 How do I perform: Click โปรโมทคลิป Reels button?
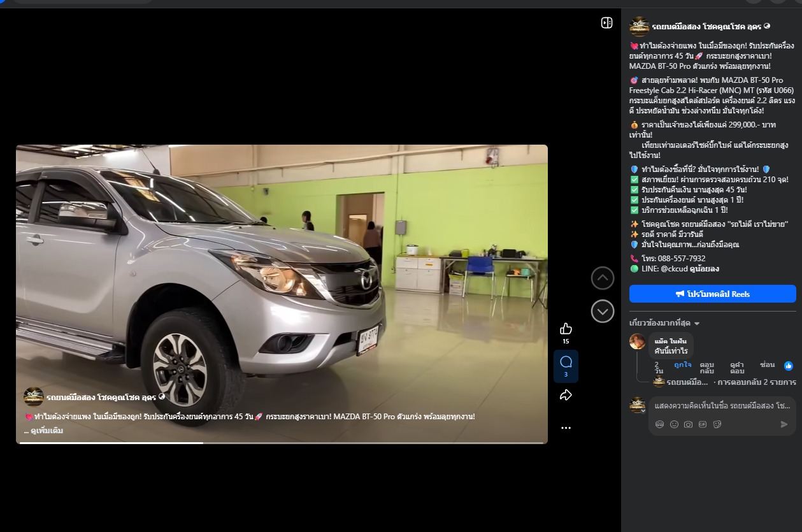click(713, 294)
